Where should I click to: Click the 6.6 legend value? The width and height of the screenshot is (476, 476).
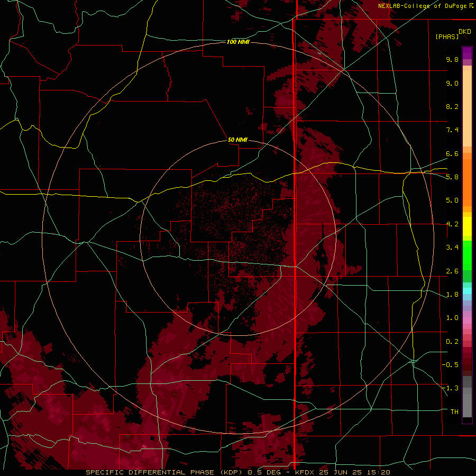pyautogui.click(x=452, y=153)
